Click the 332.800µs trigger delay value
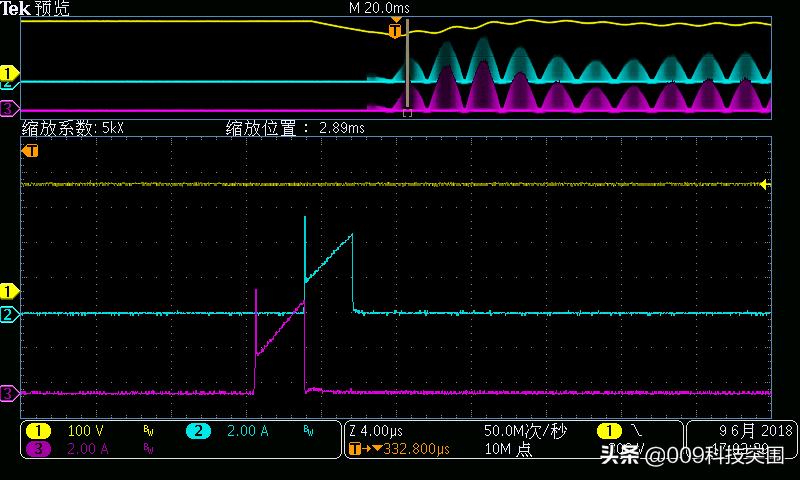This screenshot has width=800, height=480. [416, 449]
